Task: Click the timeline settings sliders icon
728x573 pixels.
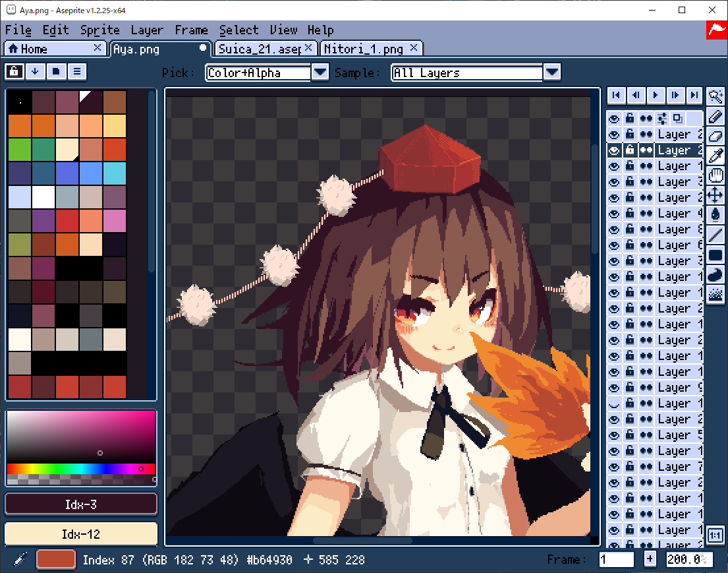Action: pos(662,119)
